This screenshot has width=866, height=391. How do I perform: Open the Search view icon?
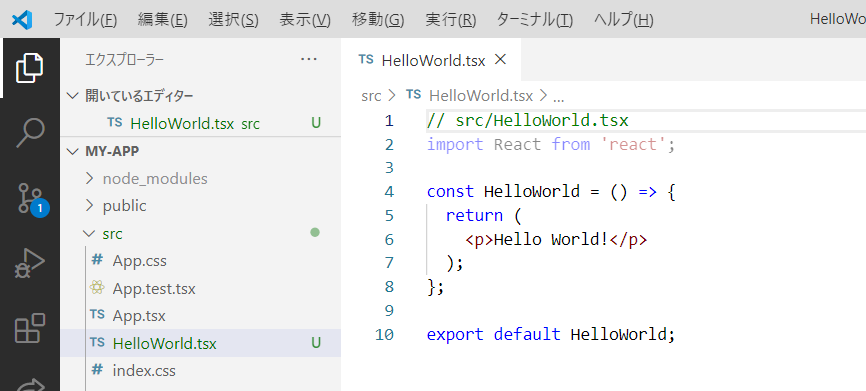click(29, 133)
